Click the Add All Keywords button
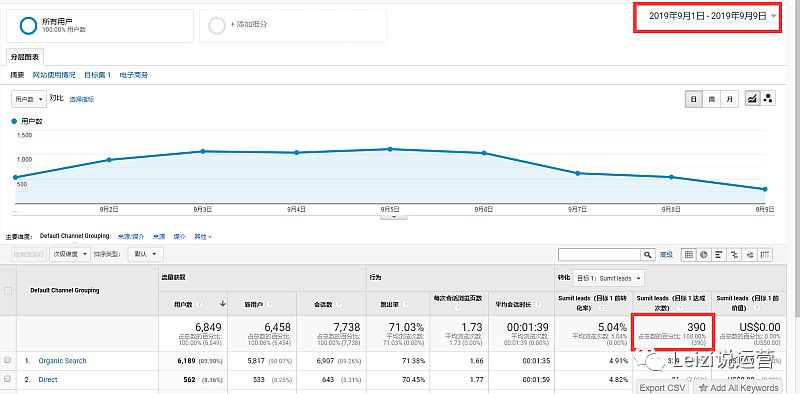 point(738,387)
